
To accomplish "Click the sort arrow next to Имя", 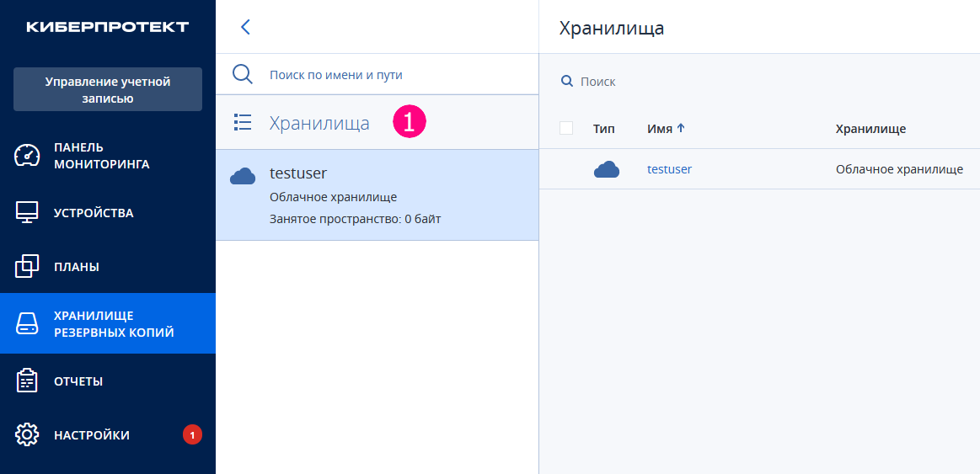I will coord(681,128).
